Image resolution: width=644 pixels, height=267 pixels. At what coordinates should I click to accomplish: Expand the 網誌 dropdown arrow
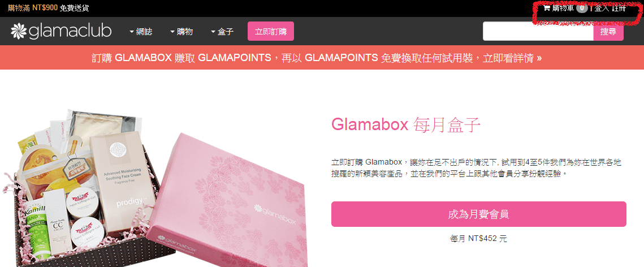pos(131,32)
